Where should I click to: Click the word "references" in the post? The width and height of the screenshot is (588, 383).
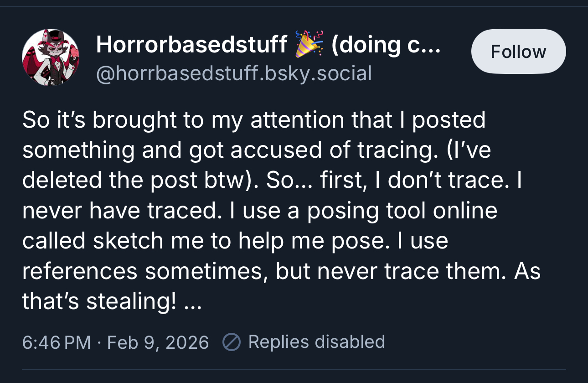(x=80, y=271)
